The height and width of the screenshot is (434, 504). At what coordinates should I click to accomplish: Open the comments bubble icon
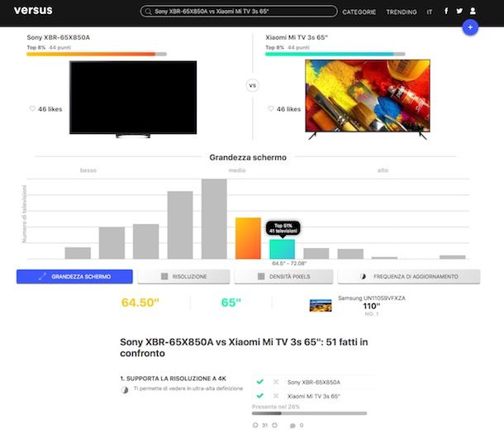pyautogui.click(x=292, y=426)
